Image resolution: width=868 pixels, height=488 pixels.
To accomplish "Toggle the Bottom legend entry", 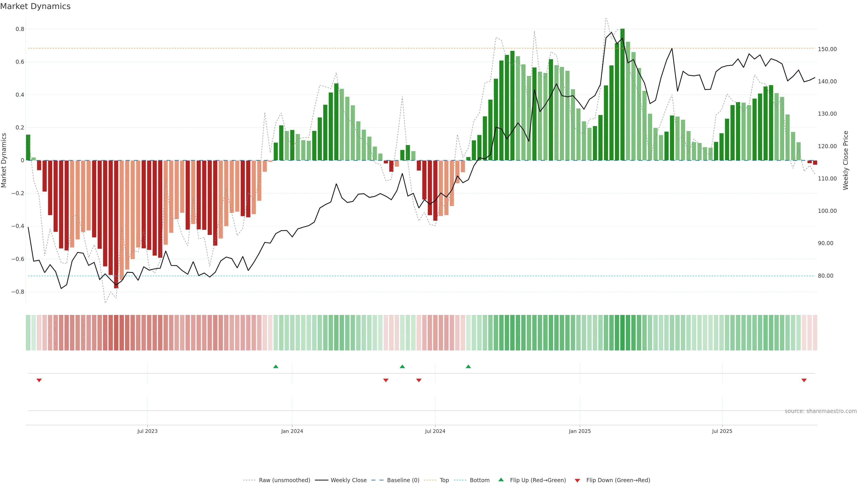I will [479, 480].
